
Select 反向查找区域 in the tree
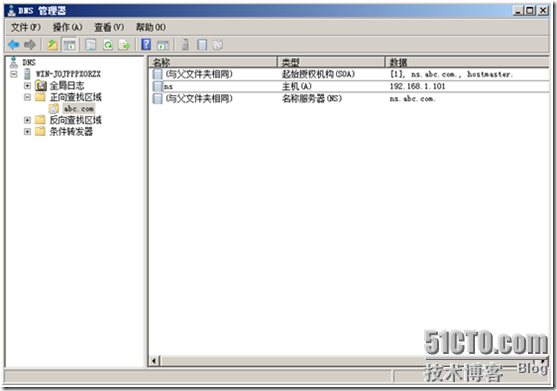point(75,120)
